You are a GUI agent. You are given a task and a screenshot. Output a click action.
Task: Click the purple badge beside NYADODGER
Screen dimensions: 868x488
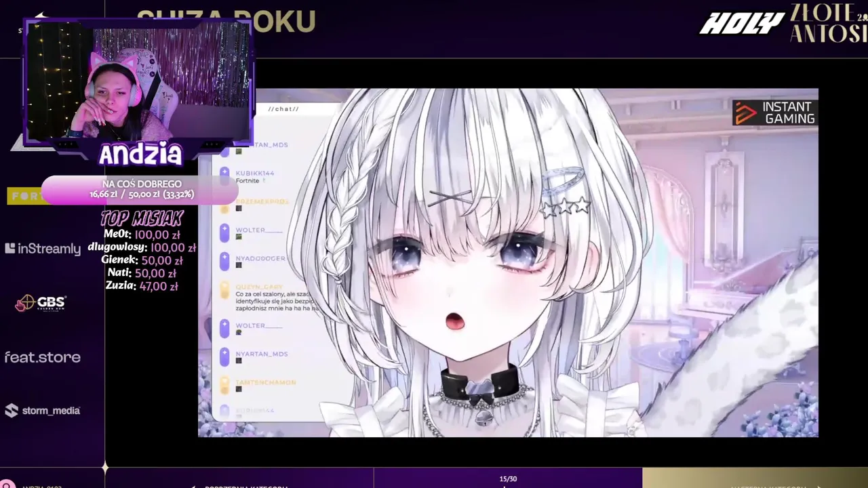pyautogui.click(x=225, y=261)
